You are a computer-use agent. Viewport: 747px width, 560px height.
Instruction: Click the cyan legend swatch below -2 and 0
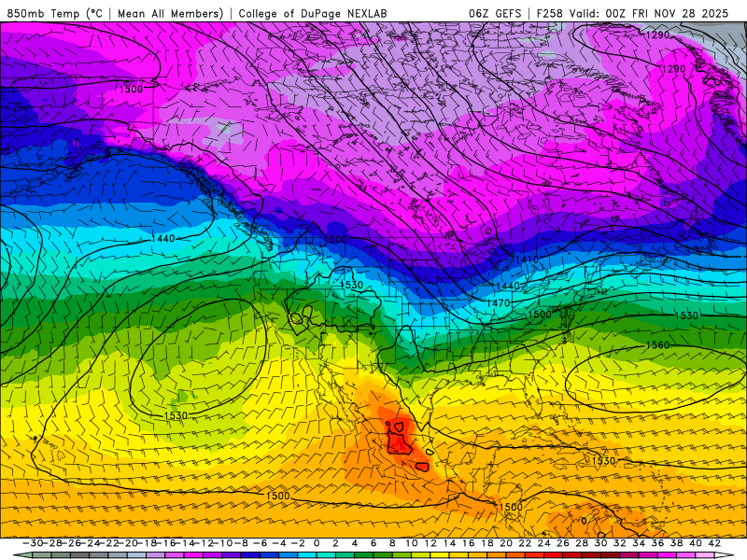pyautogui.click(x=307, y=555)
